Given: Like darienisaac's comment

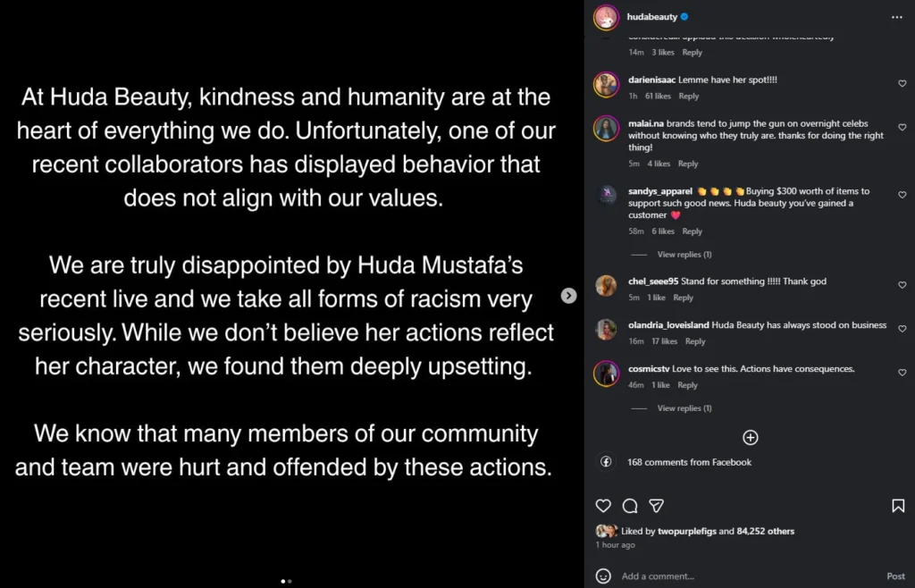Looking at the screenshot, I should (902, 84).
